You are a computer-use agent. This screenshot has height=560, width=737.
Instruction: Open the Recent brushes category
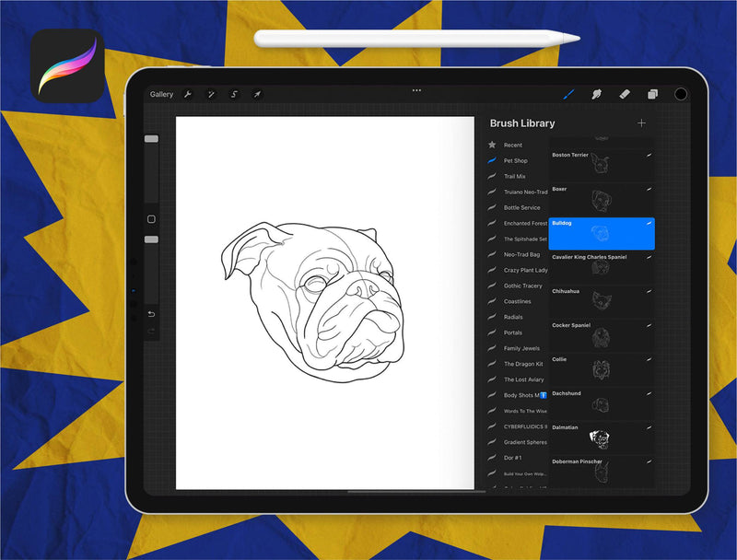512,145
